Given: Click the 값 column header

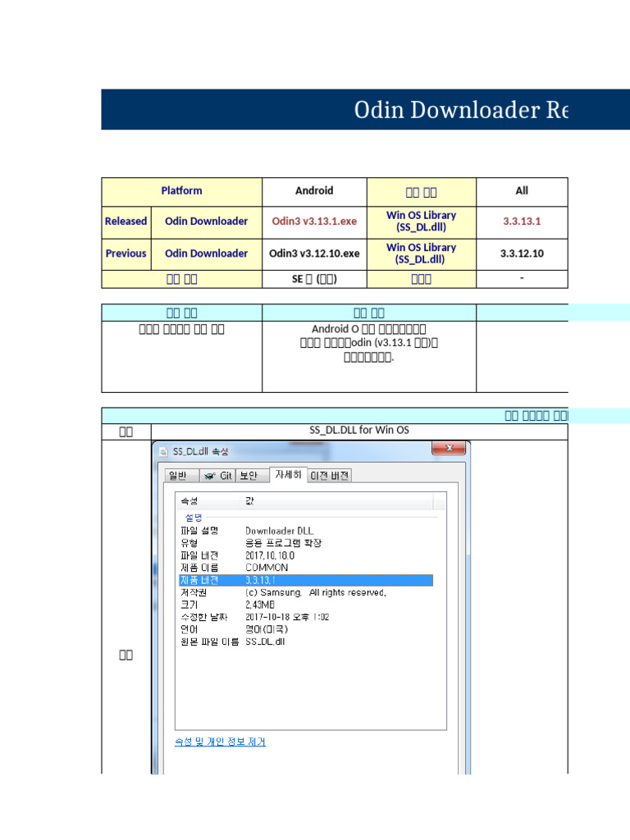Looking at the screenshot, I should coord(336,501).
